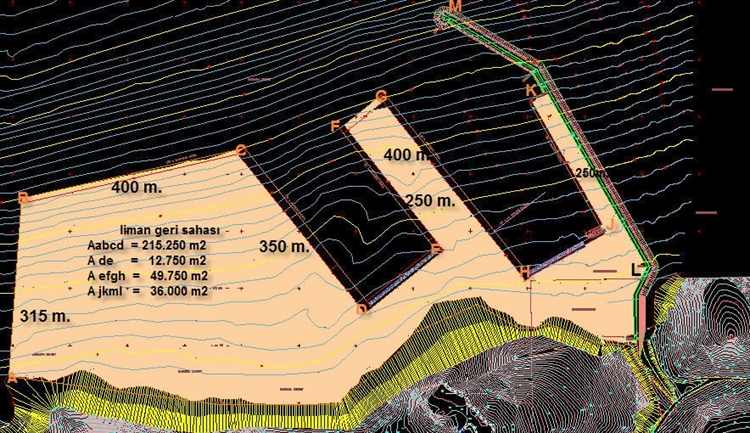Select the '400 m.' label near point G
Screen dimensions: 750x433
tap(410, 156)
